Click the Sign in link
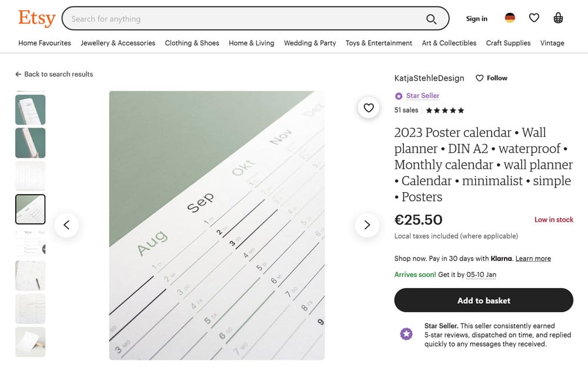 pyautogui.click(x=476, y=19)
